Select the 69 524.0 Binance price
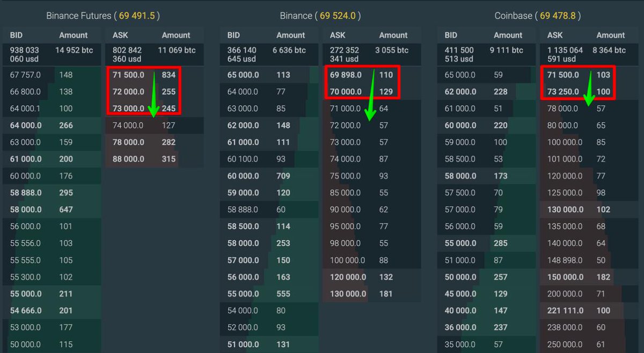 [338, 16]
